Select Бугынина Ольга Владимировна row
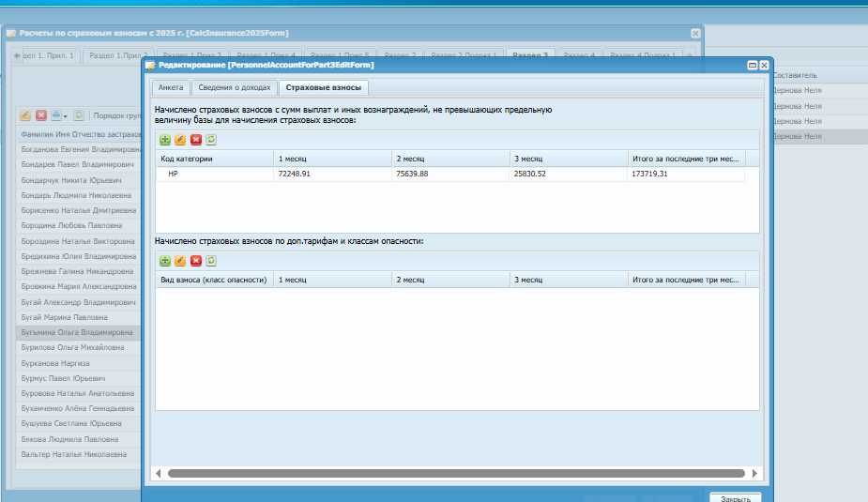868x502 pixels. point(79,332)
